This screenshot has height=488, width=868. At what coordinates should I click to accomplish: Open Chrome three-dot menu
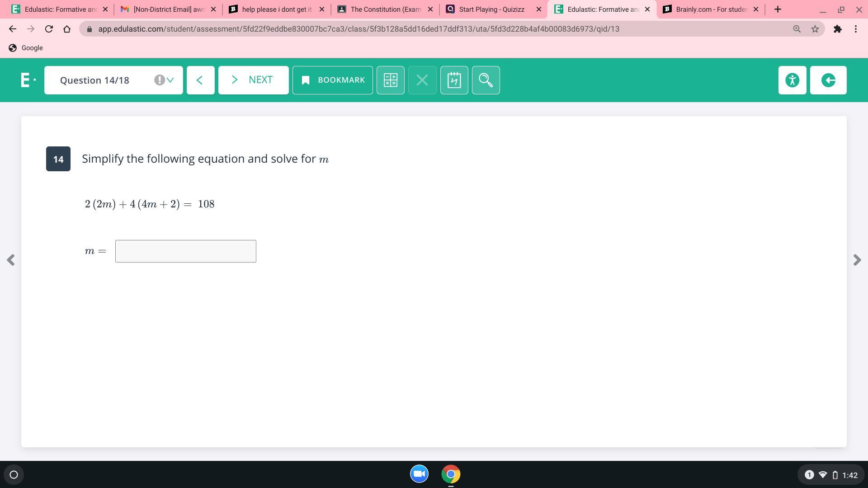click(855, 29)
